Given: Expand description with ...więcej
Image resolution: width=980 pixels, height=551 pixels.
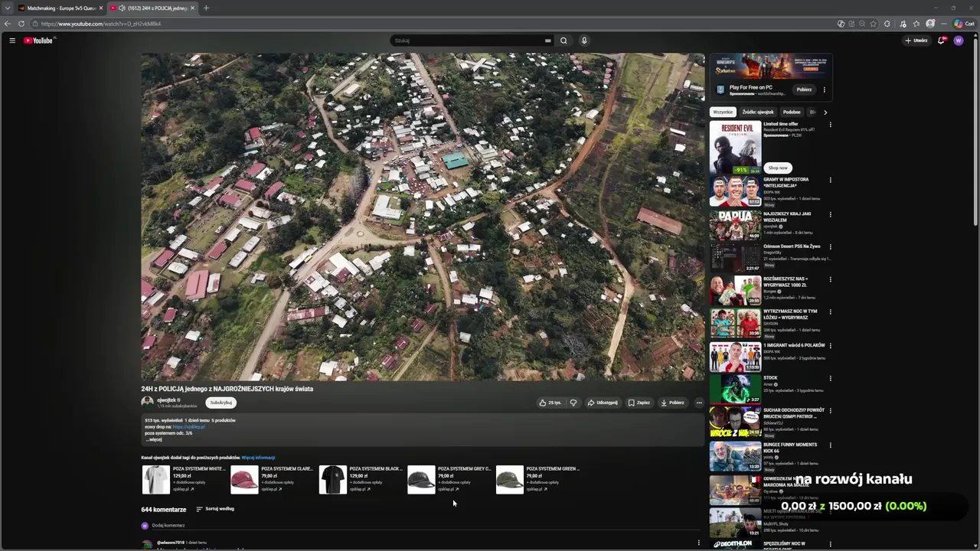Looking at the screenshot, I should 153,439.
